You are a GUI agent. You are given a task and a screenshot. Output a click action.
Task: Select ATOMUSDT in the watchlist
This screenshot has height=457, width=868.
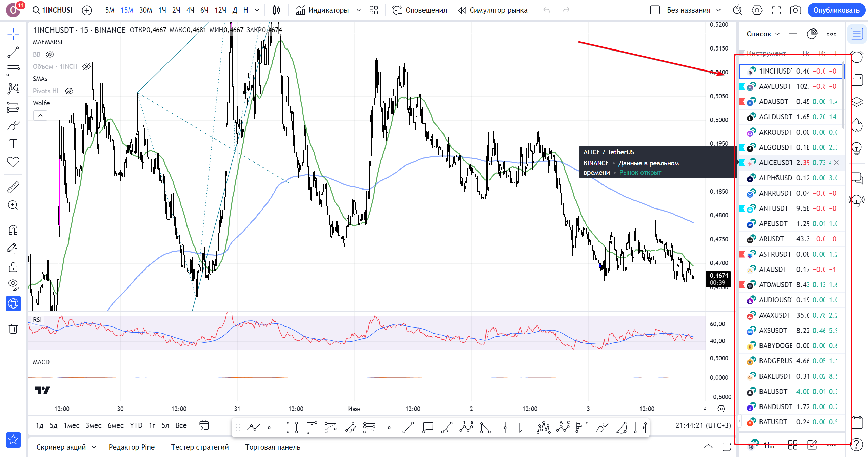[775, 285]
